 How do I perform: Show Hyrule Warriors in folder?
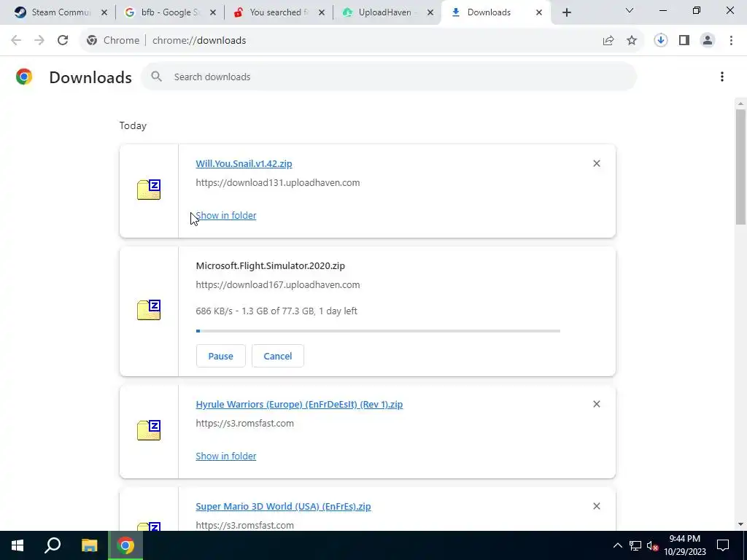226,456
